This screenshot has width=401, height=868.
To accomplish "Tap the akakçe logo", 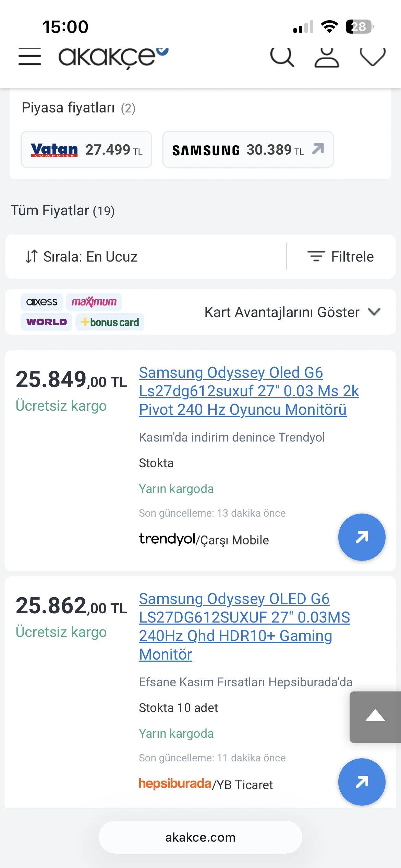I will 113,57.
